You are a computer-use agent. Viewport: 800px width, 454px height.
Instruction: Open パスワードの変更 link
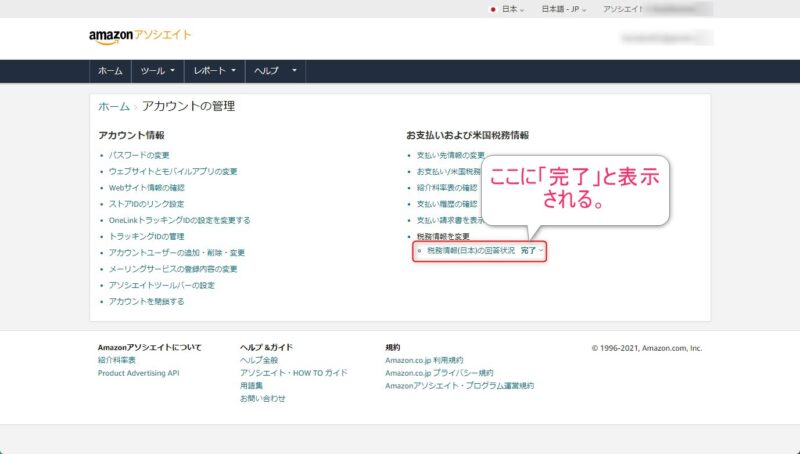(139, 155)
